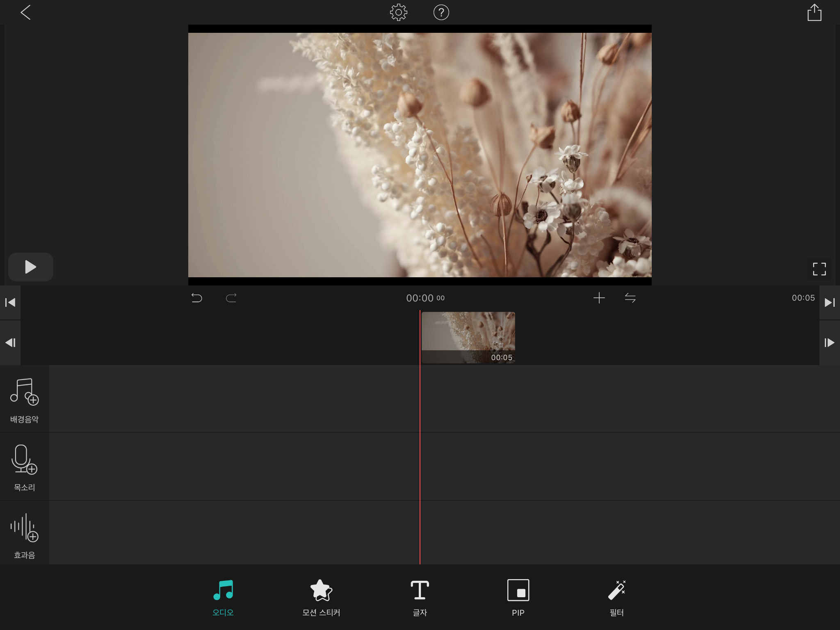Tap the back arrow to exit editor
This screenshot has width=840, height=630.
coord(25,12)
